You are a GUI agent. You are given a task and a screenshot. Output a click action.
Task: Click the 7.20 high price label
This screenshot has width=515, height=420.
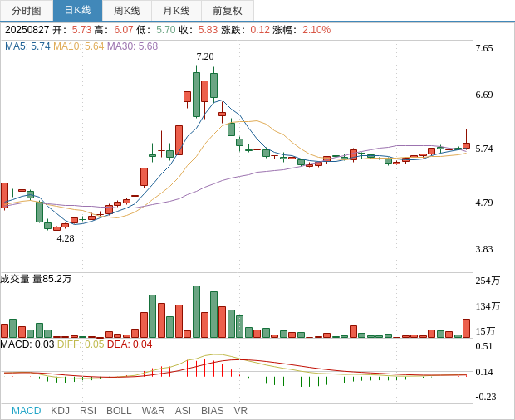pos(205,56)
